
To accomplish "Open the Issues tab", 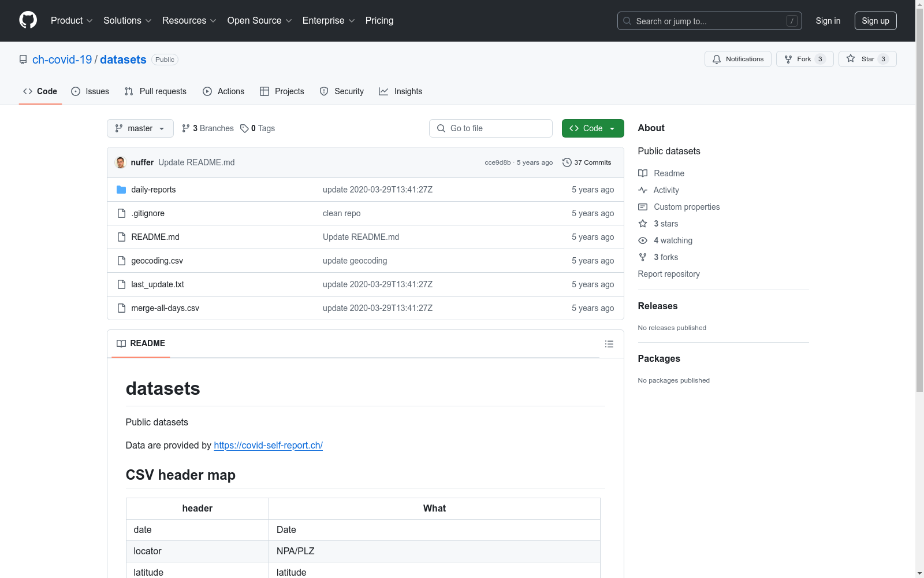I will click(90, 91).
